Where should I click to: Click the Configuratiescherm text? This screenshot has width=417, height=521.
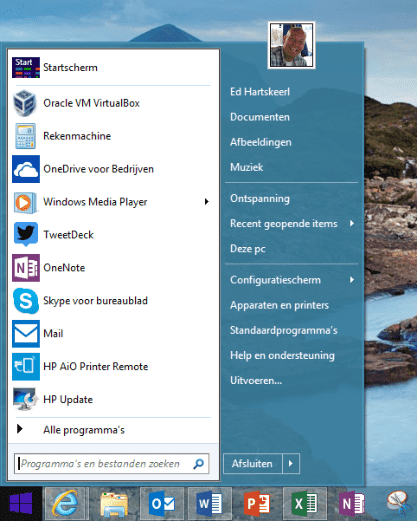click(275, 280)
